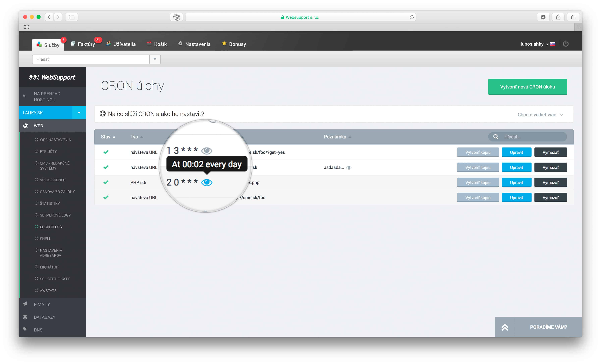
Task: Click the lifebuoy help icon
Action: point(103,114)
